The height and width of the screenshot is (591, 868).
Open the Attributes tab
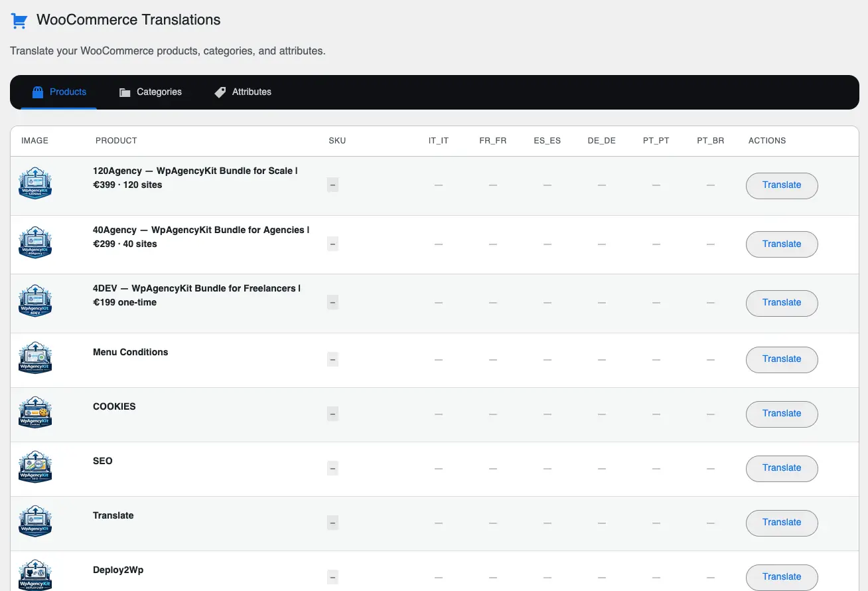[243, 92]
